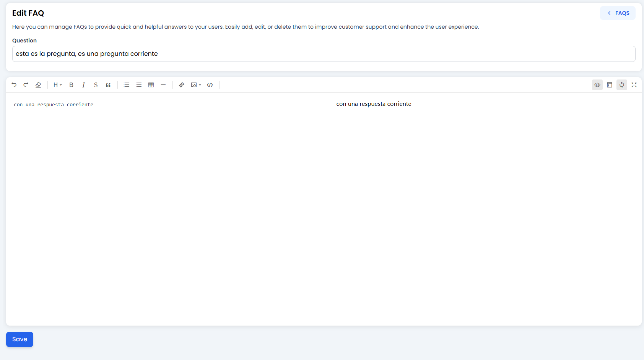Insert a table into the answer
Viewport: 644px width, 360px height.
[x=151, y=85]
